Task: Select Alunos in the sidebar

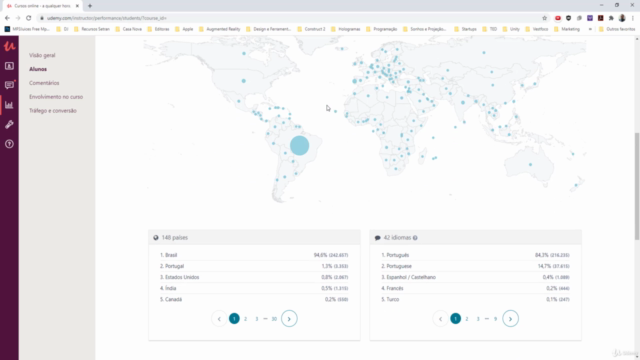Action: pyautogui.click(x=38, y=69)
